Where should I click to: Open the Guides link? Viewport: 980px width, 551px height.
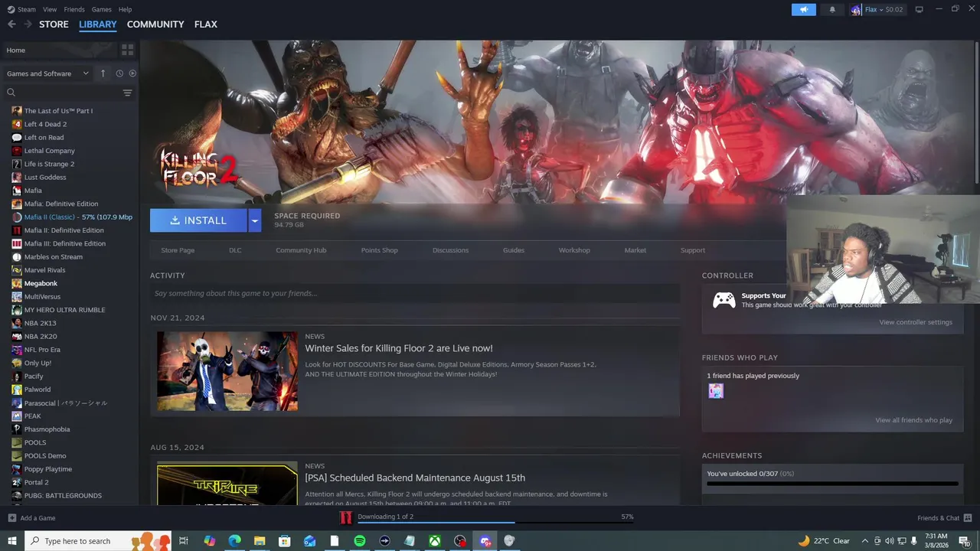tap(514, 250)
